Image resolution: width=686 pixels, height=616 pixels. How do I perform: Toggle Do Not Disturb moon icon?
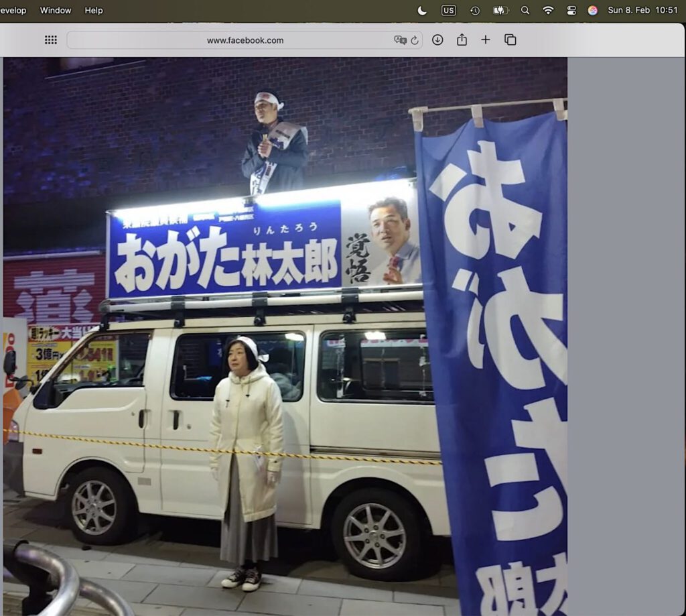pyautogui.click(x=422, y=10)
